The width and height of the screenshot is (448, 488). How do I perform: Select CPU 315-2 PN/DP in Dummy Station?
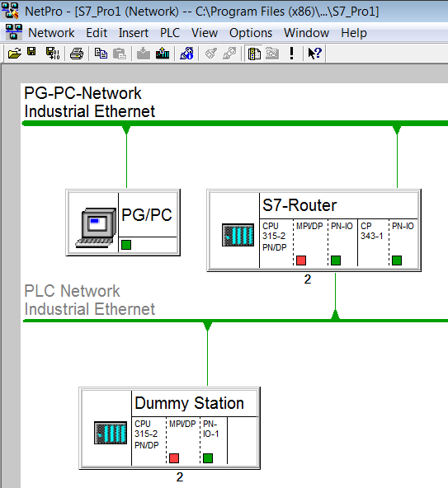(x=146, y=434)
